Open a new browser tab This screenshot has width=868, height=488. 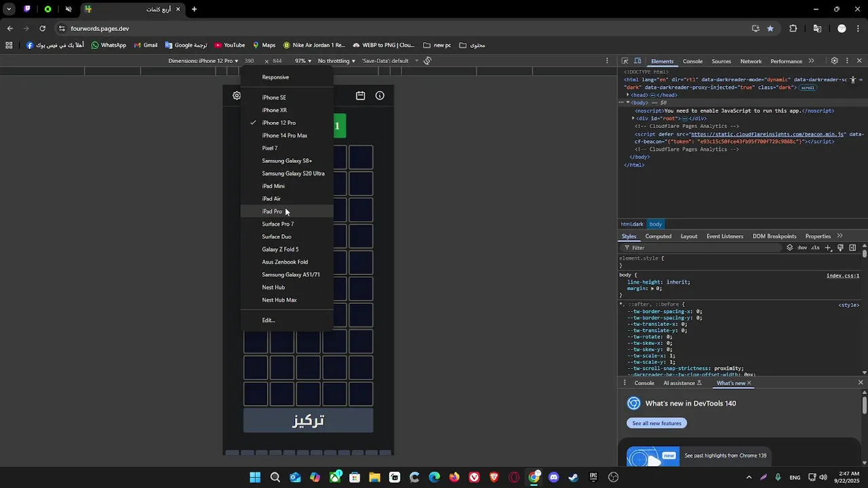coord(194,9)
